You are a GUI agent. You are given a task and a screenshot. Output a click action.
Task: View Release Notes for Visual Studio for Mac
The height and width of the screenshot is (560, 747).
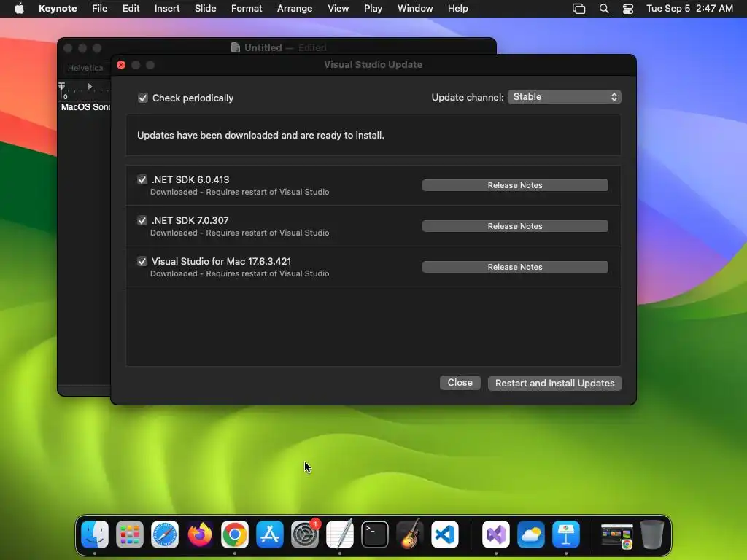(515, 267)
